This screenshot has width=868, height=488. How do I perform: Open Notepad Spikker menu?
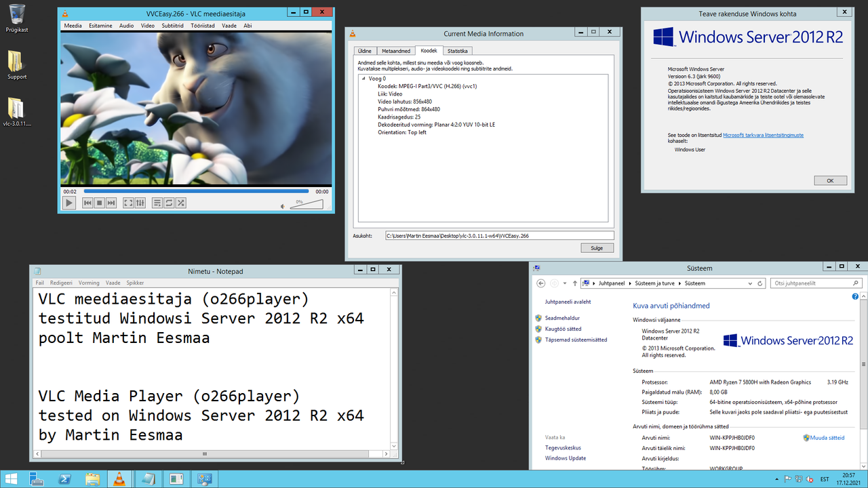click(x=135, y=283)
